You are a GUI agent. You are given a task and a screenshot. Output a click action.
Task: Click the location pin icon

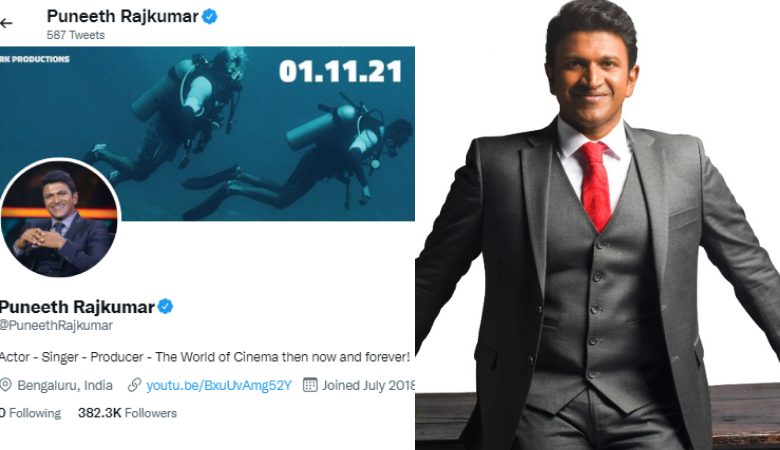[x=5, y=385]
